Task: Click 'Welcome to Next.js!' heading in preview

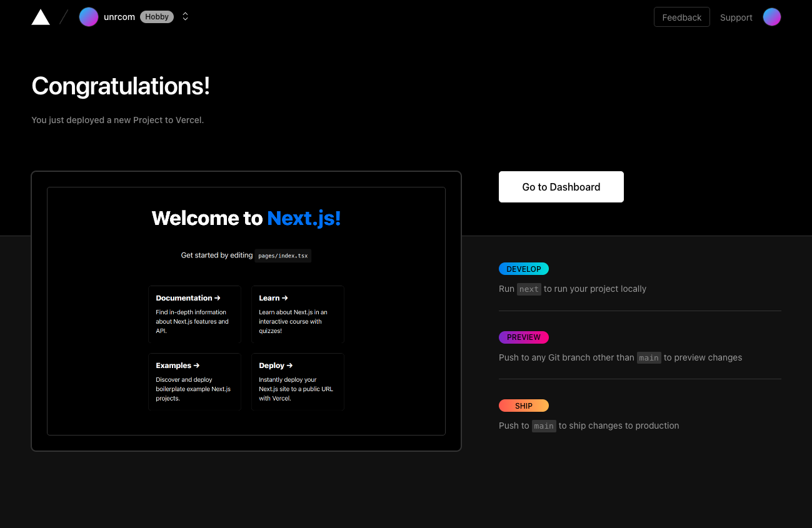Action: tap(246, 218)
